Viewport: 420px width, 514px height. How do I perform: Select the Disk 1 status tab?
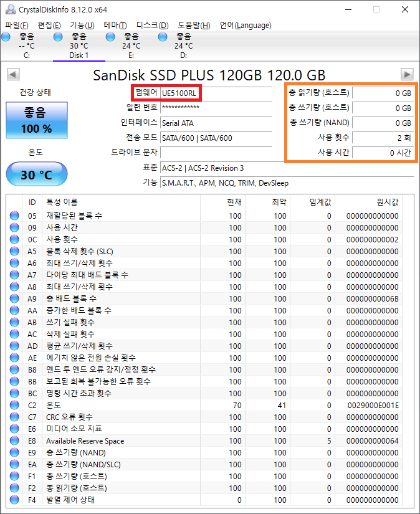click(79, 46)
